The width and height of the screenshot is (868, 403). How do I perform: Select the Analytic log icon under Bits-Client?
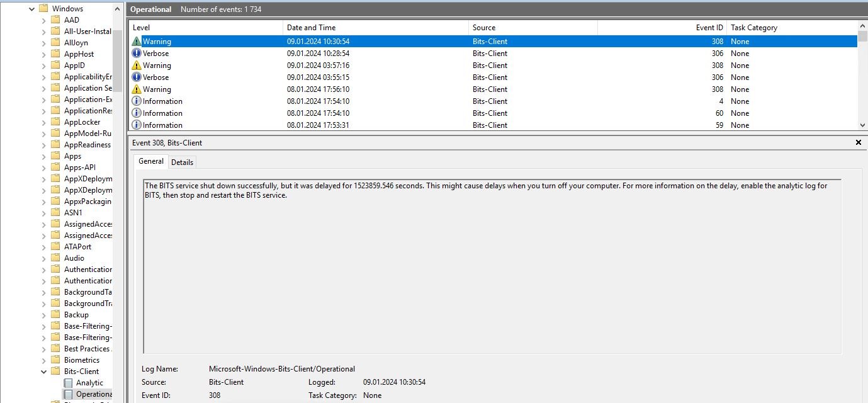click(x=69, y=383)
